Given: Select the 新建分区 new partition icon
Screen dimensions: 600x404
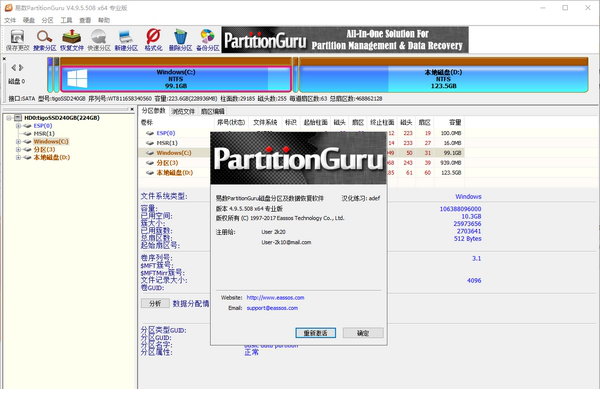Looking at the screenshot, I should [126, 41].
